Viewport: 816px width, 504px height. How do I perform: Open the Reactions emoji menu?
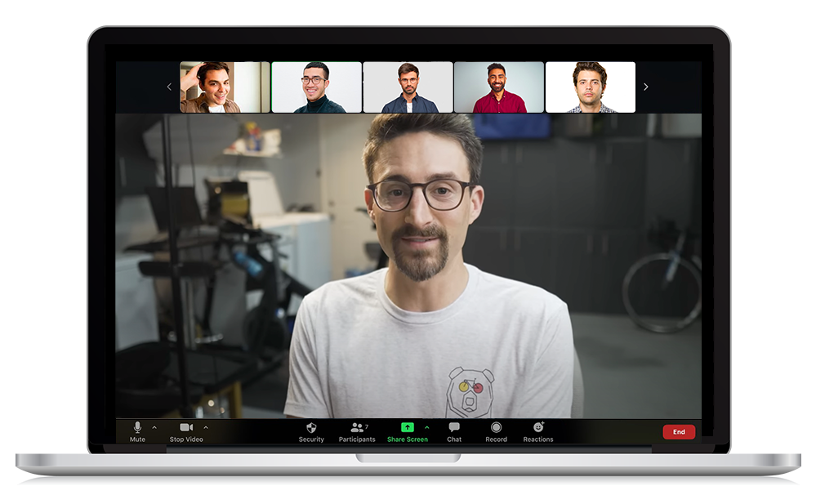(538, 431)
